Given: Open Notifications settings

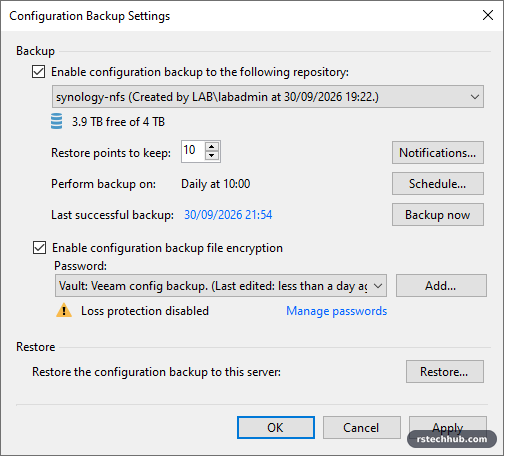Looking at the screenshot, I should 438,153.
